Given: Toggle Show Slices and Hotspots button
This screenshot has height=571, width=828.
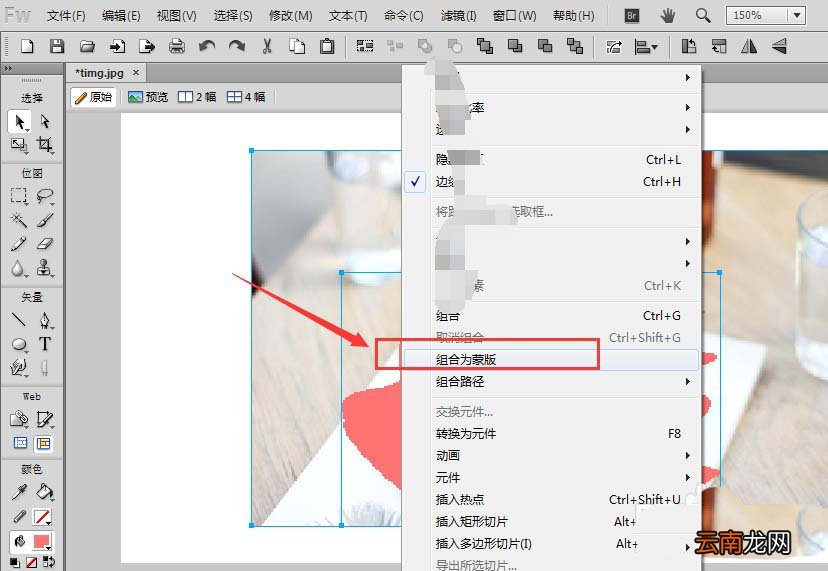Looking at the screenshot, I should [44, 443].
